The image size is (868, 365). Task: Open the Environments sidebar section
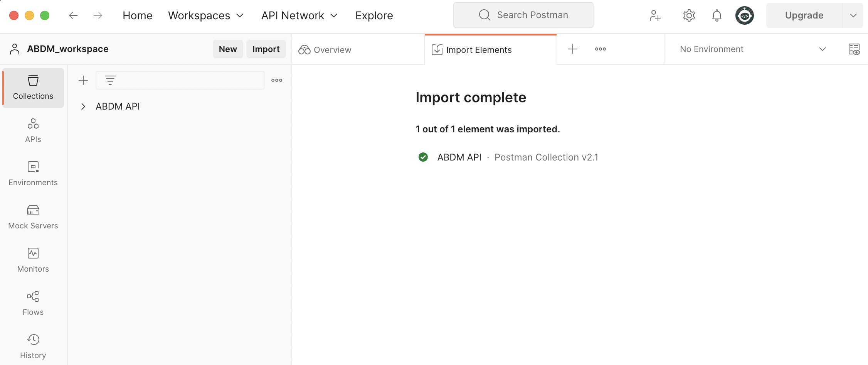pyautogui.click(x=33, y=174)
